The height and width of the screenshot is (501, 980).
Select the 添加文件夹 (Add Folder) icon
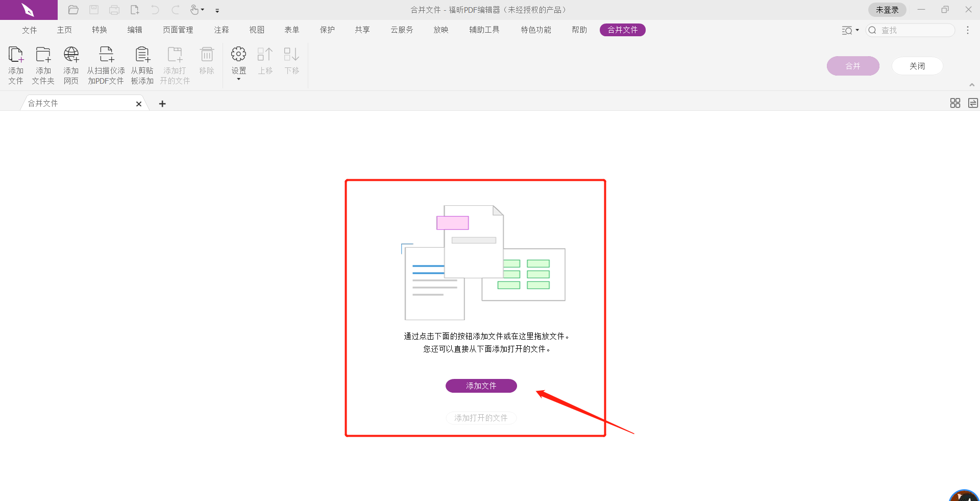pos(43,54)
